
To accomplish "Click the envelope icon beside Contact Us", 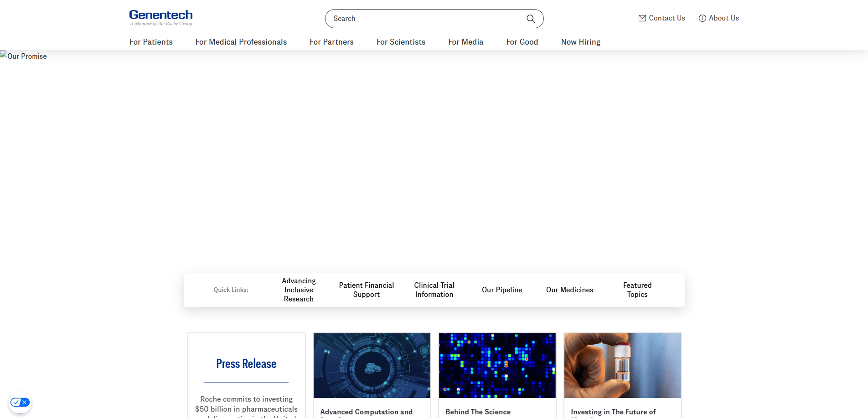I will 641,18.
